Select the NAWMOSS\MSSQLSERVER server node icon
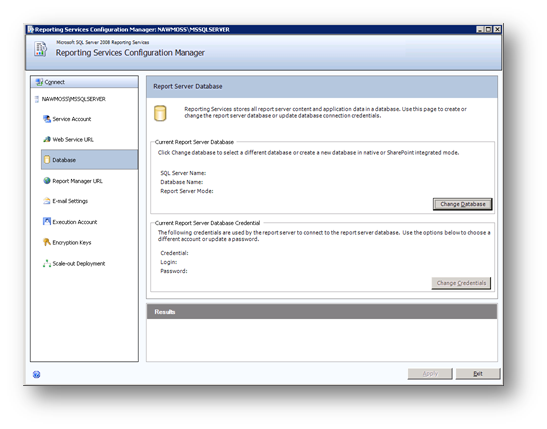 click(37, 99)
